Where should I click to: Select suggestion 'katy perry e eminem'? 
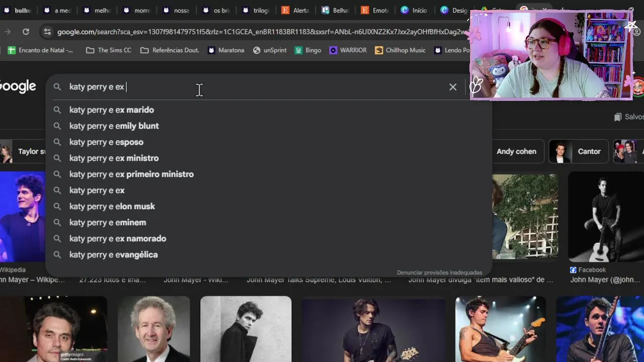(268, 222)
